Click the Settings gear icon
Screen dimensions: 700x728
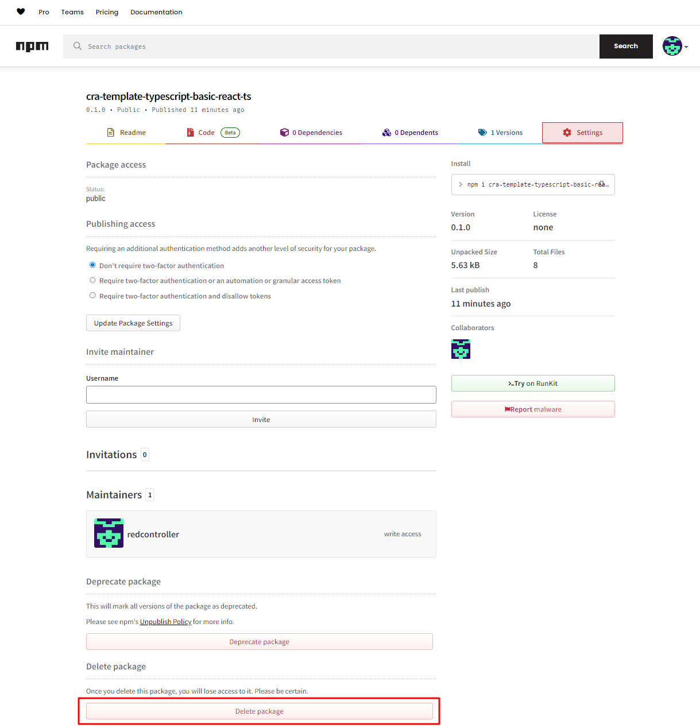coord(567,133)
